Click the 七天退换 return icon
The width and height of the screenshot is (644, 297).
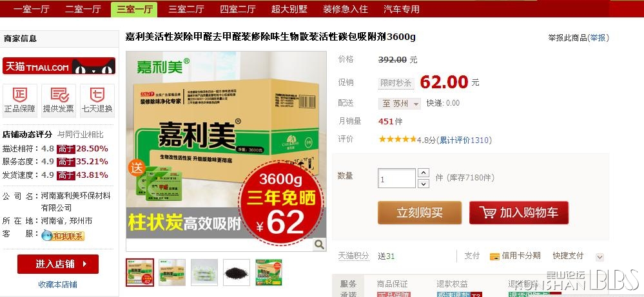[x=97, y=95]
